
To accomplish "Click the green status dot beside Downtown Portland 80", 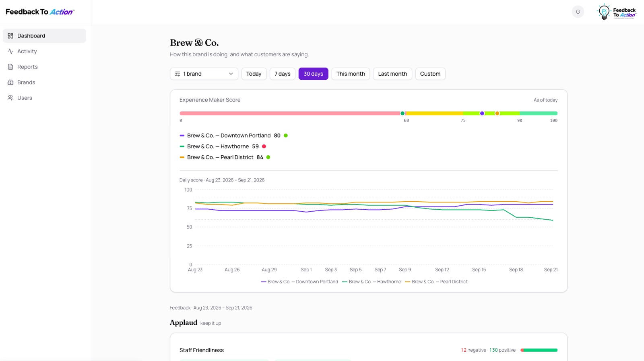I will (x=286, y=136).
